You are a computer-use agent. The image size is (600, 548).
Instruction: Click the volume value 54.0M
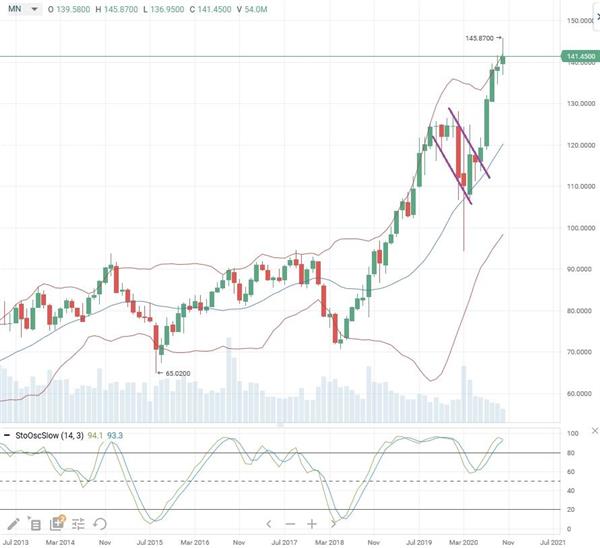click(256, 9)
